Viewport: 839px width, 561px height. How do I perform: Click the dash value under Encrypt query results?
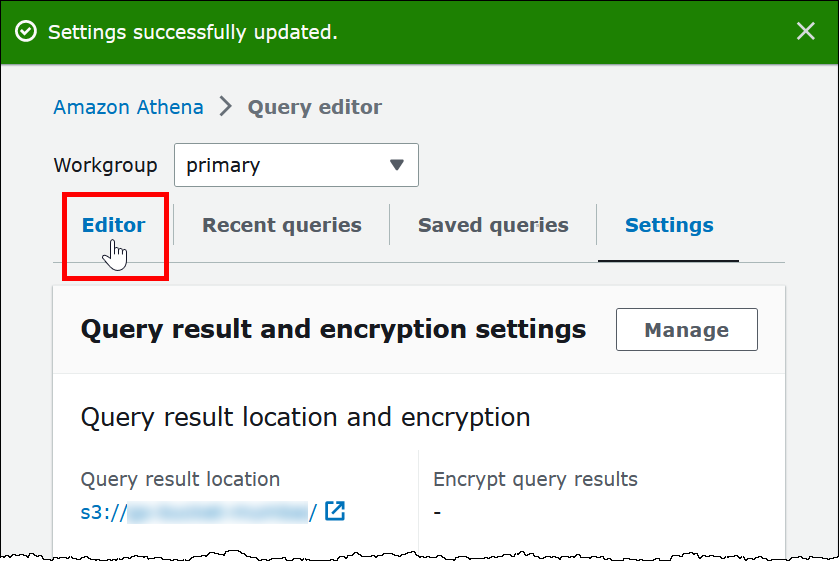point(437,512)
